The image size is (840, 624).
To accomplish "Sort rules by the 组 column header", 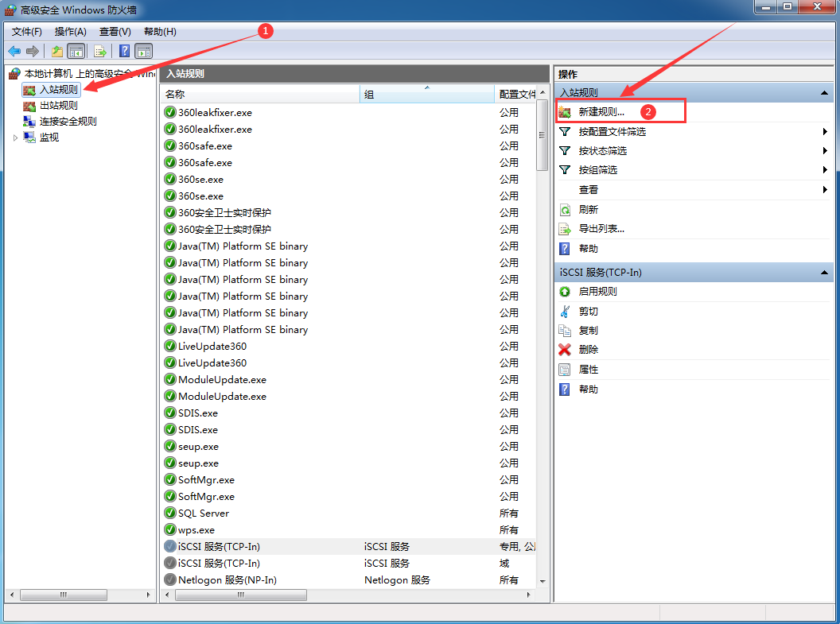I will pos(427,94).
